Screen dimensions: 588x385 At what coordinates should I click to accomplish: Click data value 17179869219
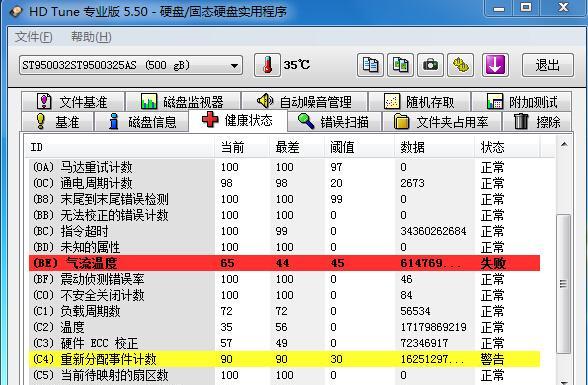[x=433, y=327]
